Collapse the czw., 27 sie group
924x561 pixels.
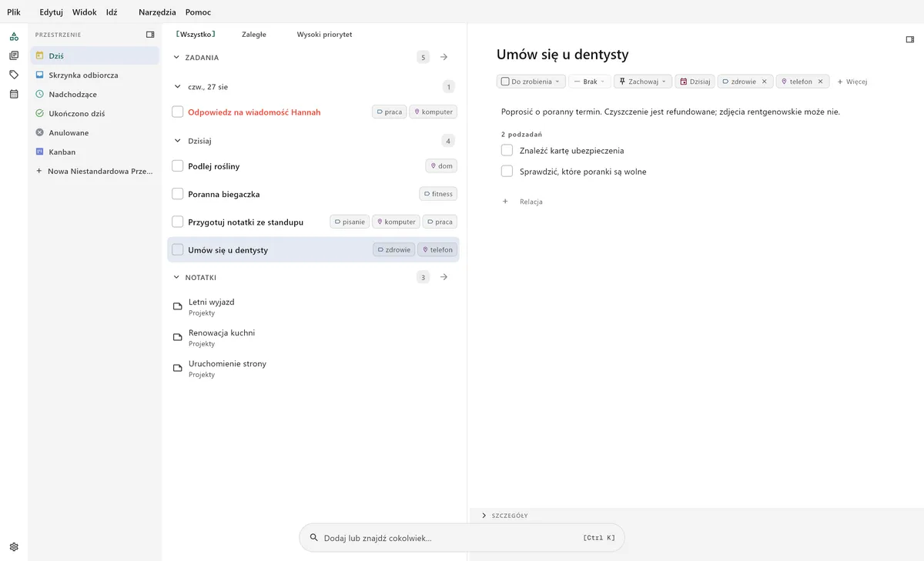176,87
